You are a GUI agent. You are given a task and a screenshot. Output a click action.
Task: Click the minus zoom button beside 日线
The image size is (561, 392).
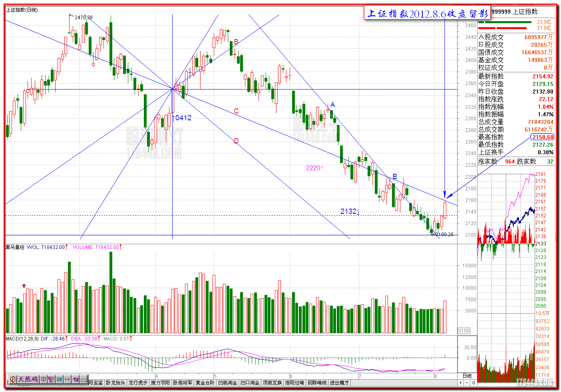click(x=467, y=383)
